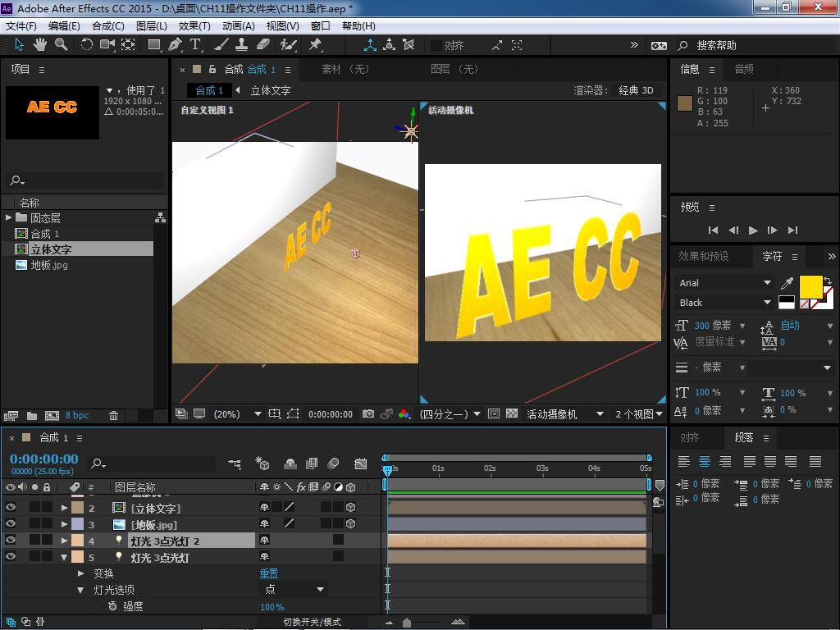Screen dimensions: 840x630
Task: Select the Brush tool
Action: 221,45
